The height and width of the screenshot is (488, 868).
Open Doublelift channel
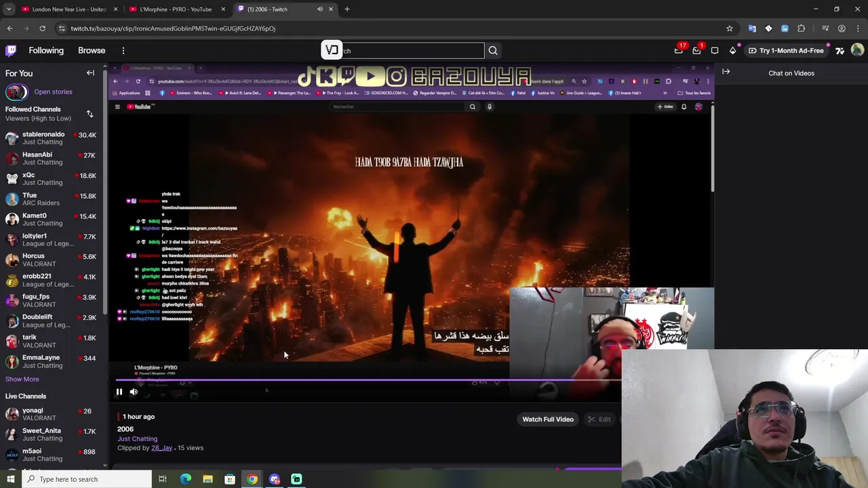point(52,321)
